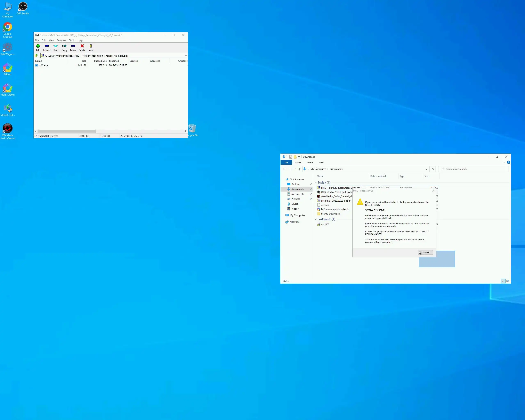Click the up-folder icon beside 7-Zip path
525x420 pixels.
(x=37, y=56)
